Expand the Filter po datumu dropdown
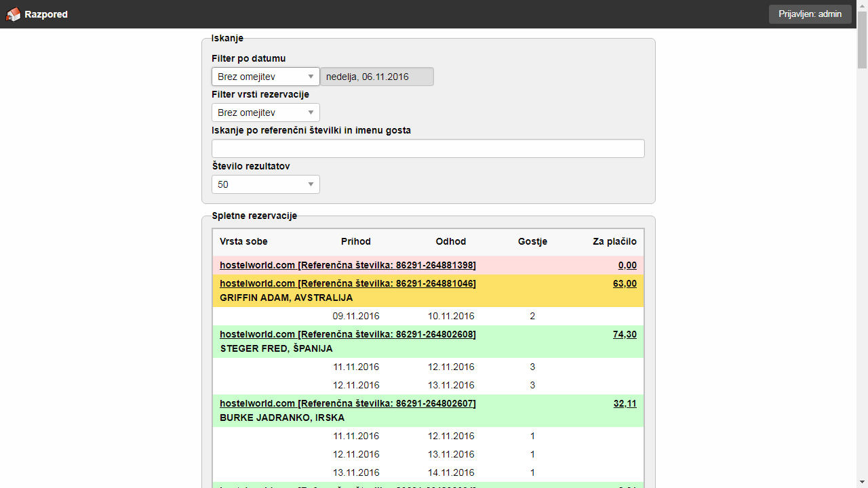This screenshot has width=868, height=488. (265, 77)
